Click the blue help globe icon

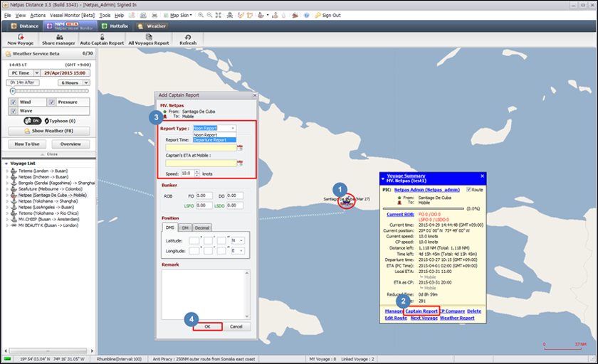click(306, 15)
